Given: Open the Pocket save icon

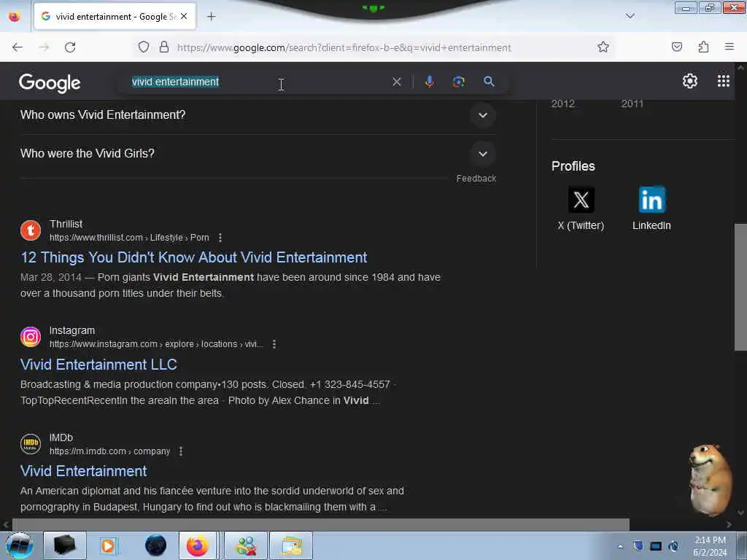Looking at the screenshot, I should 677,47.
